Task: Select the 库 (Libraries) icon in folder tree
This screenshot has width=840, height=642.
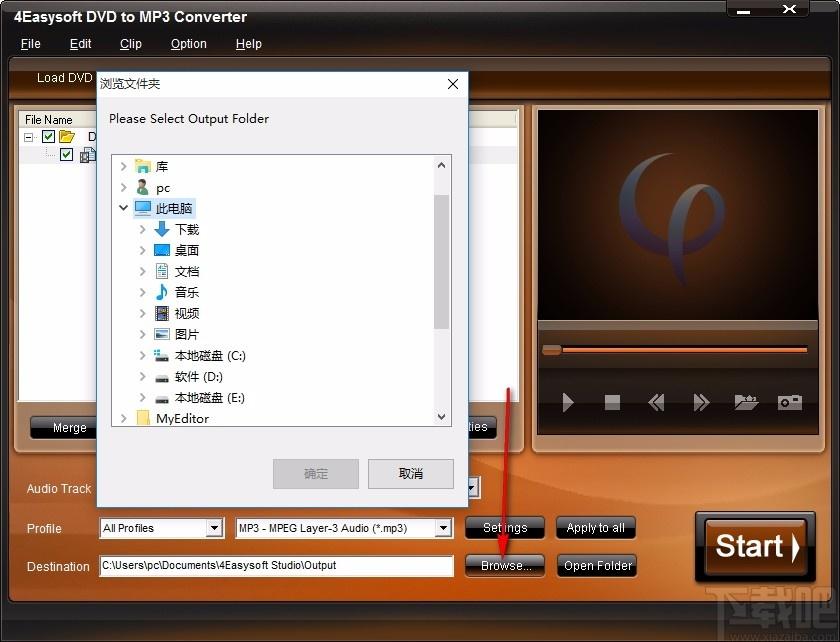Action: click(142, 166)
